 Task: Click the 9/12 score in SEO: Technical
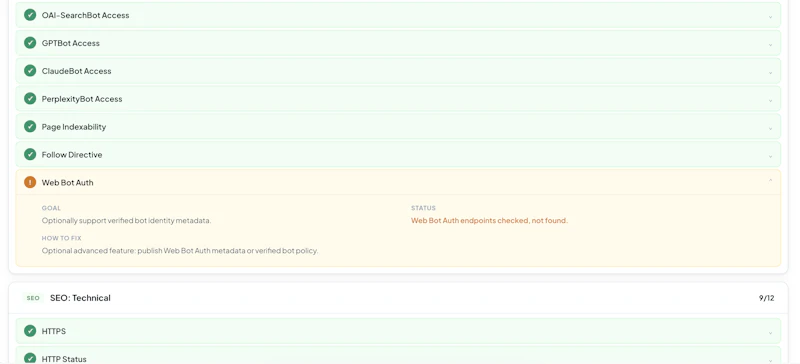[766, 298]
